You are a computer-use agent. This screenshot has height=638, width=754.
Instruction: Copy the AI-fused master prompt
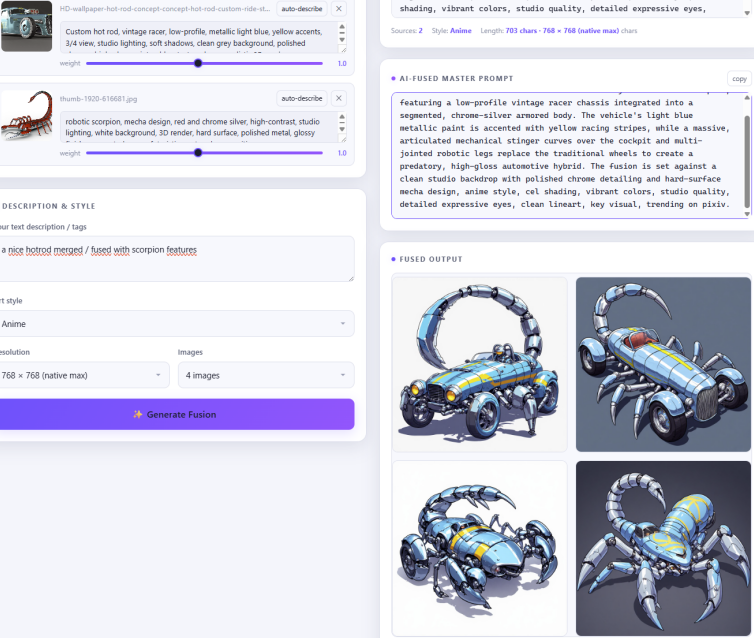(x=739, y=78)
